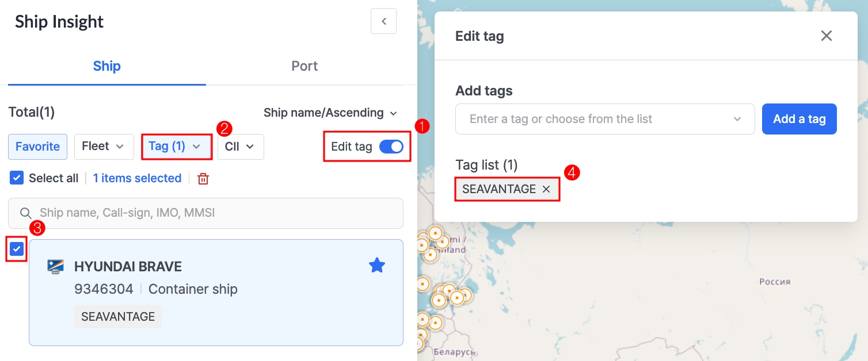Image resolution: width=868 pixels, height=361 pixels.
Task: Select the Ship tab
Action: (106, 66)
